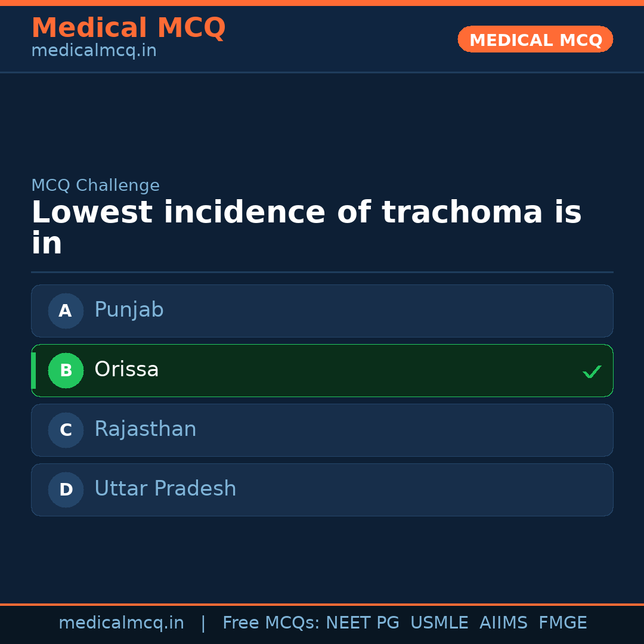
Task: Select answer option Punjab
Action: 322,311
